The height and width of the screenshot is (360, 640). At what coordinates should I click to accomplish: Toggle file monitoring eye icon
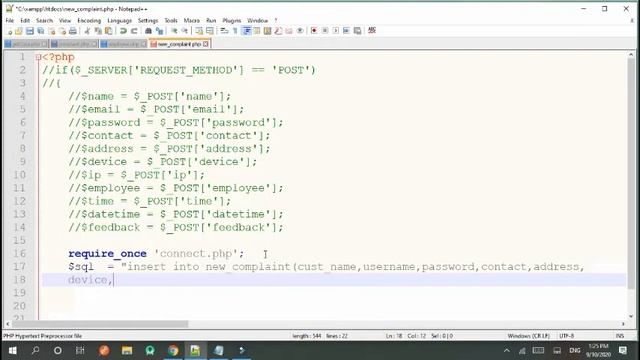[300, 31]
